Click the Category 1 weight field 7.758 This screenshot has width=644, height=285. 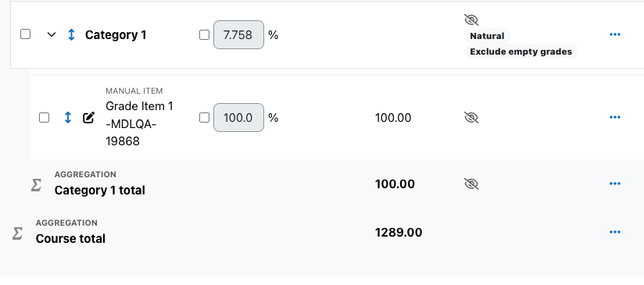click(238, 35)
